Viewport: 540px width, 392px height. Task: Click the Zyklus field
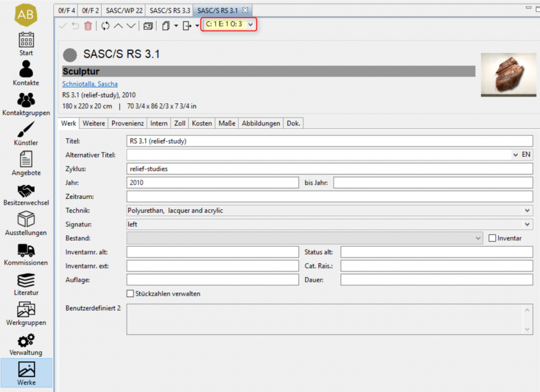330,169
